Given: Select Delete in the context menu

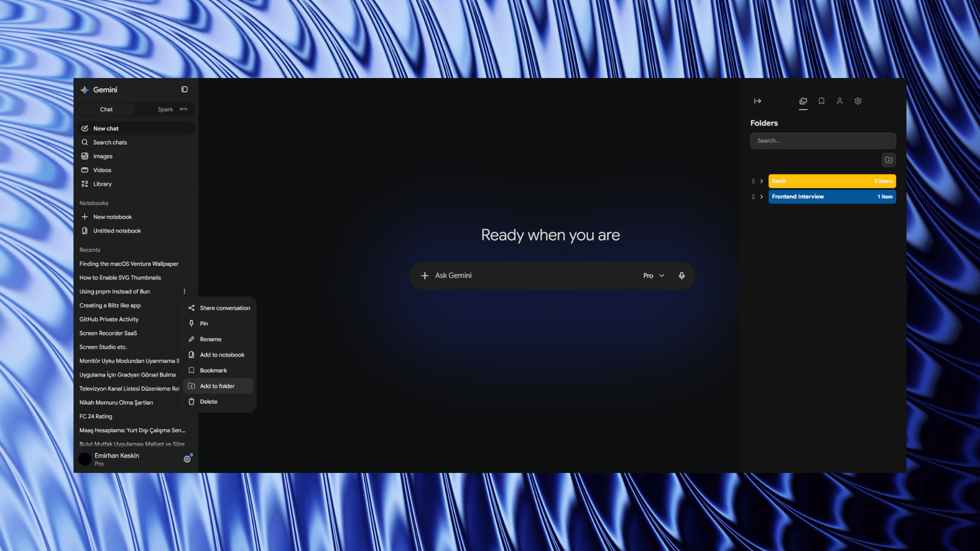Looking at the screenshot, I should tap(218, 402).
